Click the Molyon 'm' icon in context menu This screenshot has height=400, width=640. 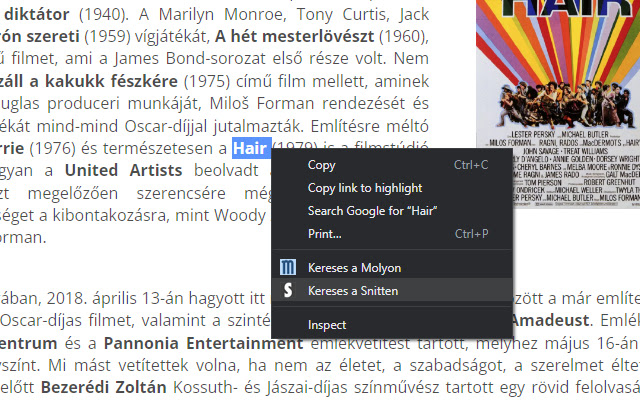[x=287, y=268]
